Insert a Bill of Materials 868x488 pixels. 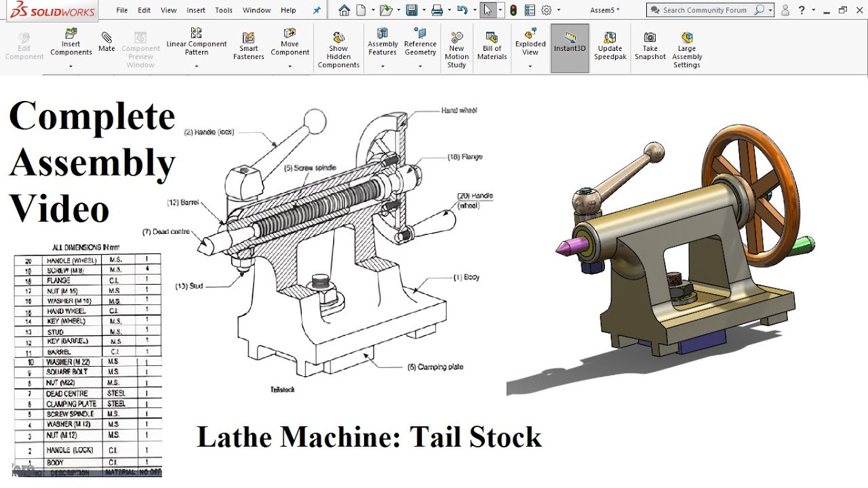(x=492, y=46)
